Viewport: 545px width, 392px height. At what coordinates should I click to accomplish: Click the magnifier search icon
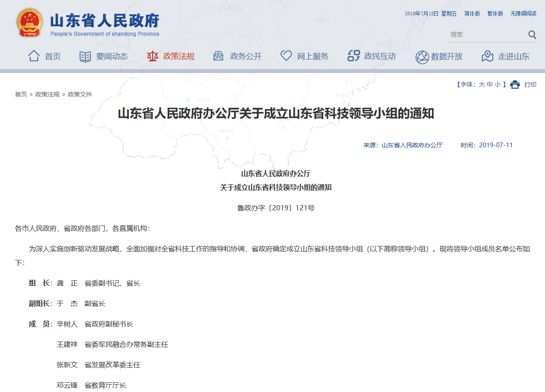tap(532, 35)
